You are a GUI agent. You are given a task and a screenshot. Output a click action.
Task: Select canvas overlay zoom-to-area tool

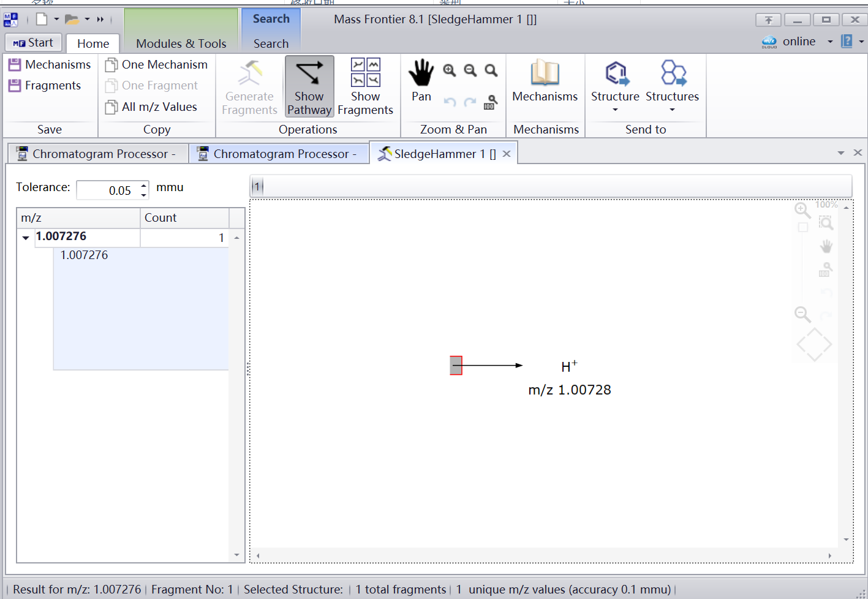826,223
